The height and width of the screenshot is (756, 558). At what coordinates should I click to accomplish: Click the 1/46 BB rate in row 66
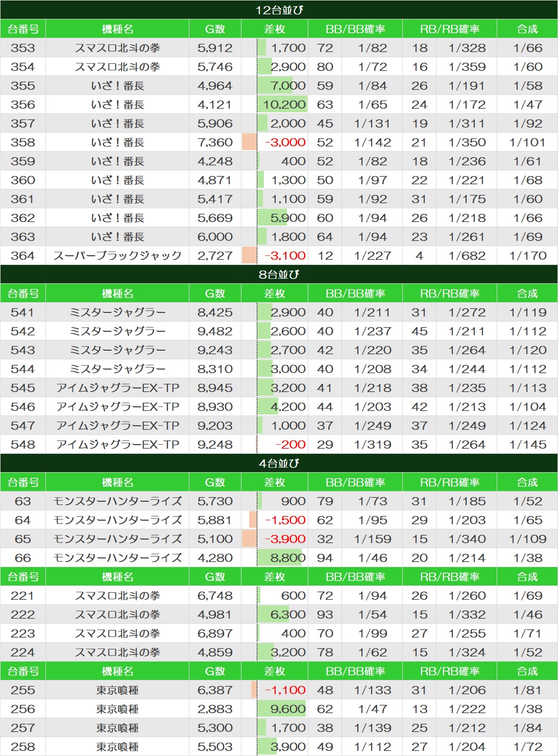(373, 558)
